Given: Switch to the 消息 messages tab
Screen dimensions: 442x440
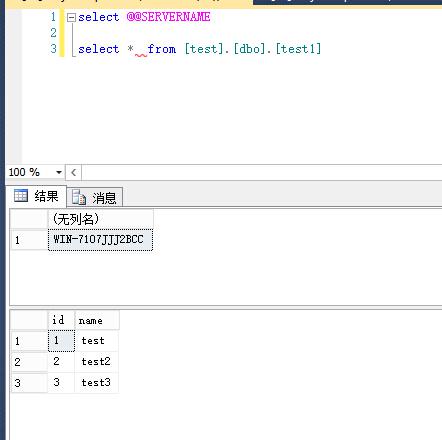Looking at the screenshot, I should coord(95,198).
